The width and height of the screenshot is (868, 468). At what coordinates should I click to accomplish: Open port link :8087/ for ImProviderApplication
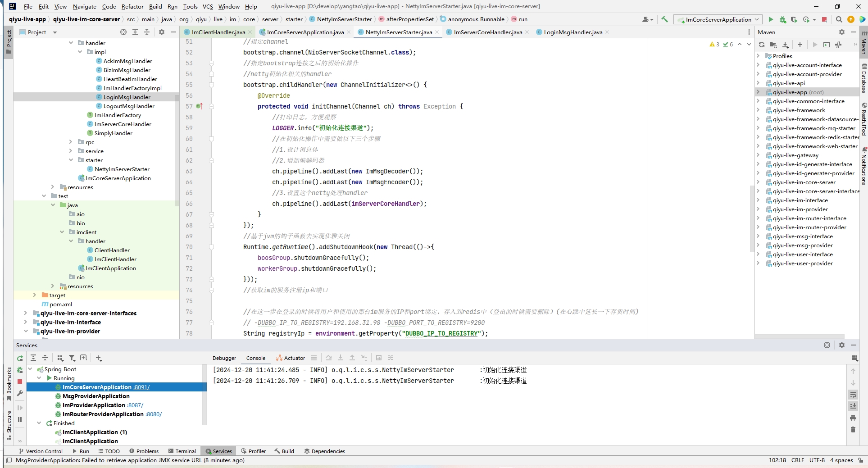pyautogui.click(x=135, y=405)
